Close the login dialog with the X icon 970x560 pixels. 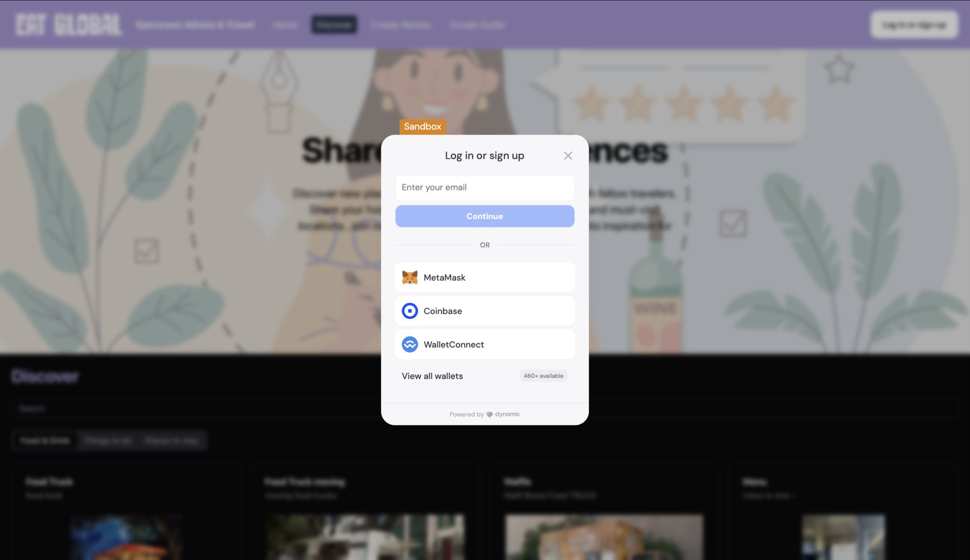(568, 156)
